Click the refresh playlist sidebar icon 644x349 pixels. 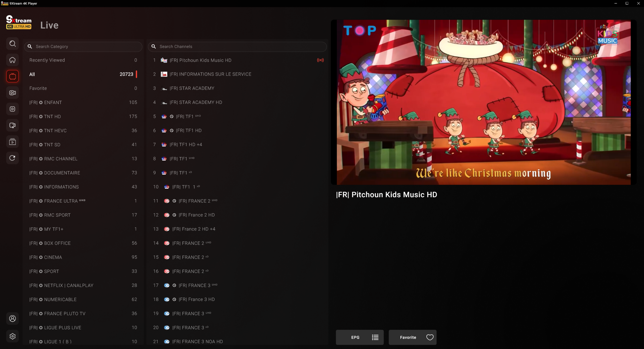(12, 158)
